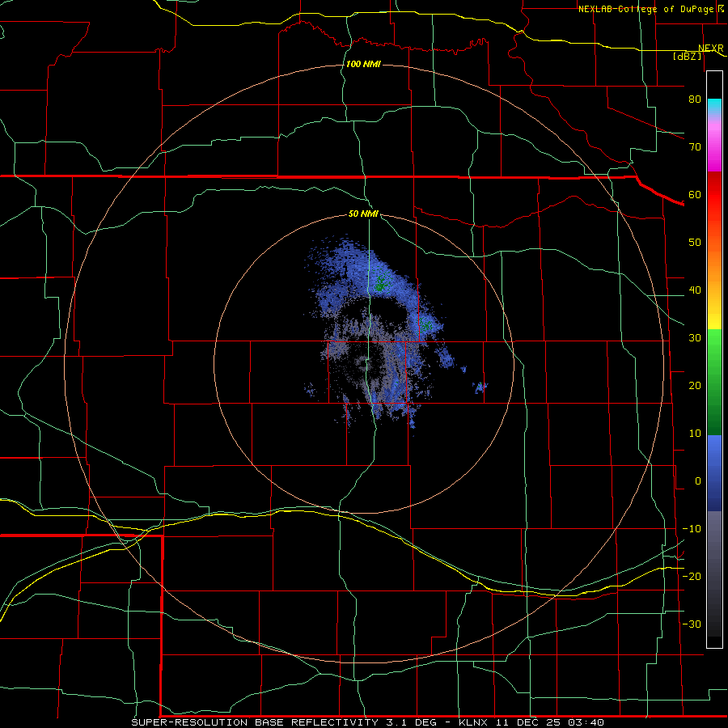Click the 40 value on the color scale
This screenshot has width=728, height=728.
[695, 290]
